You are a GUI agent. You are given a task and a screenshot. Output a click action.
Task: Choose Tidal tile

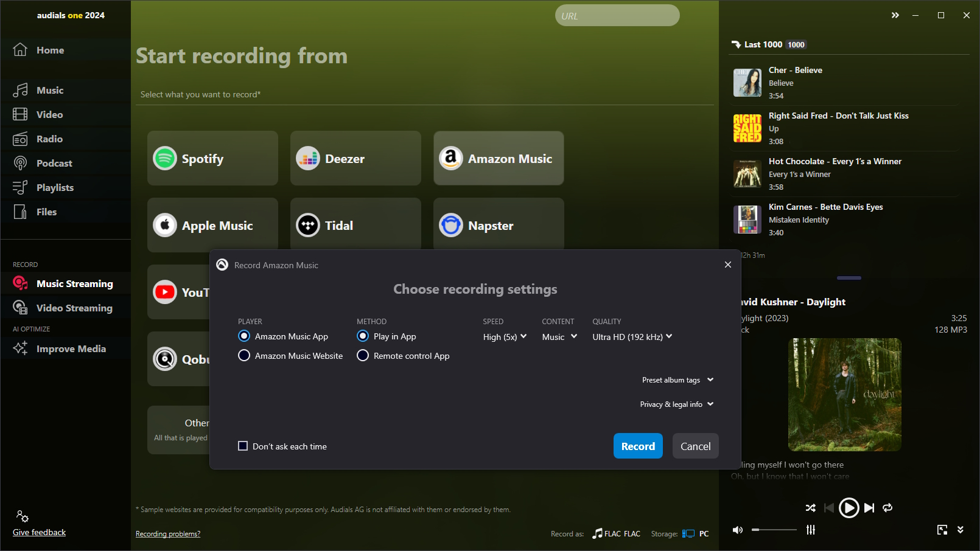355,224
